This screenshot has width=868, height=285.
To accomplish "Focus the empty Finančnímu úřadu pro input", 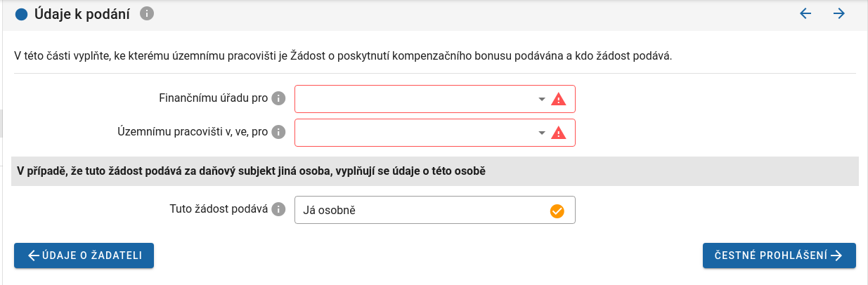I will pos(415,99).
